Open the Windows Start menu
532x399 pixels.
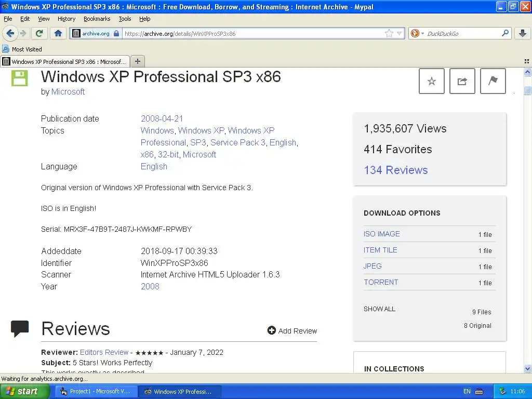click(25, 391)
